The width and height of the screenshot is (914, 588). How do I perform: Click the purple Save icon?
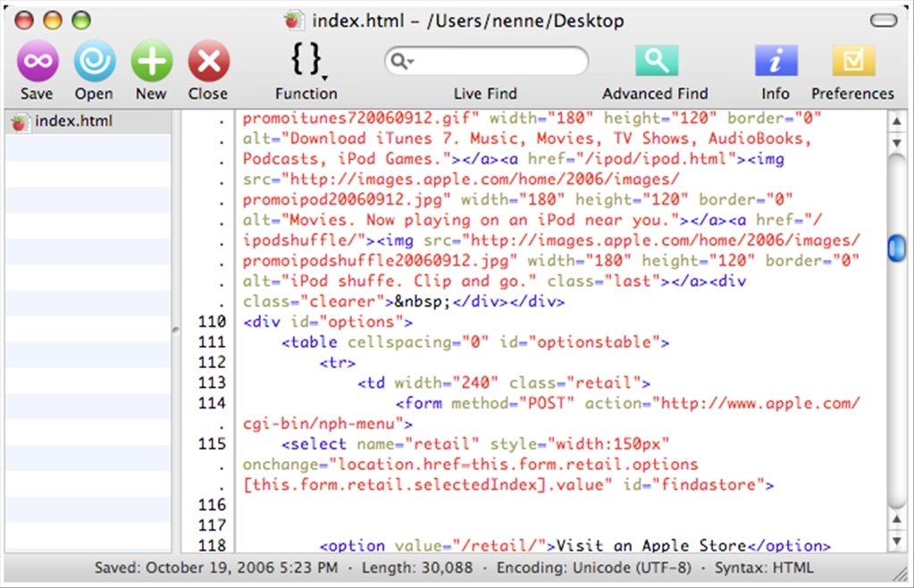coord(38,61)
